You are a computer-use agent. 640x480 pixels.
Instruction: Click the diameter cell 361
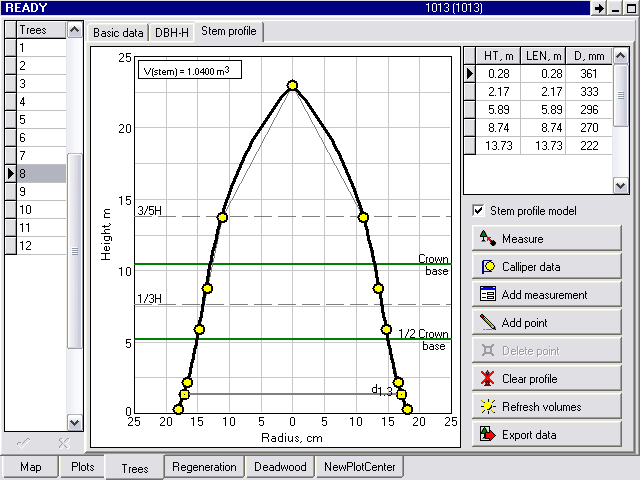coord(589,73)
